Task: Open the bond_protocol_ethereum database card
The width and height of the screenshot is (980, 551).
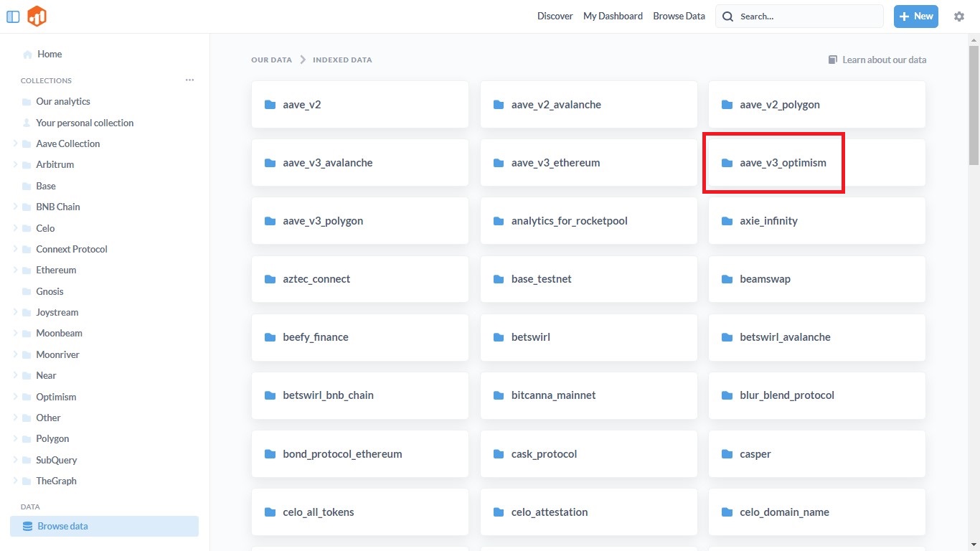Action: (360, 454)
